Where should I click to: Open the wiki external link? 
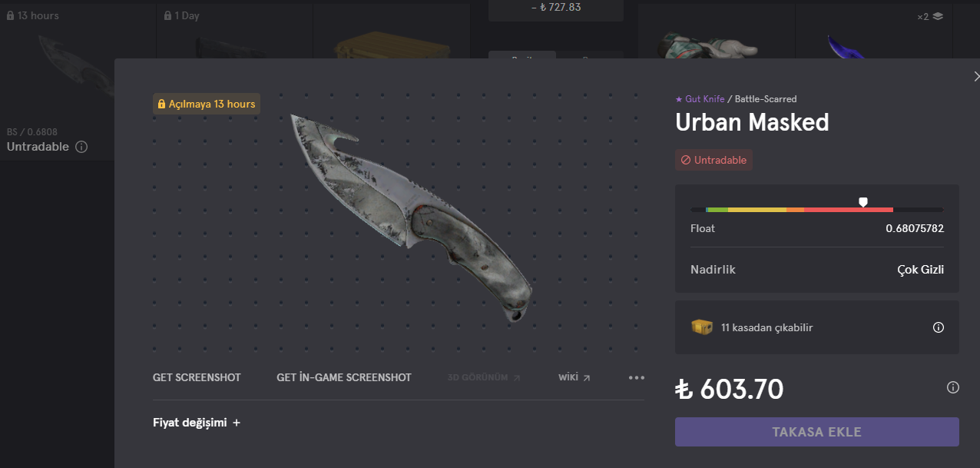(x=574, y=377)
